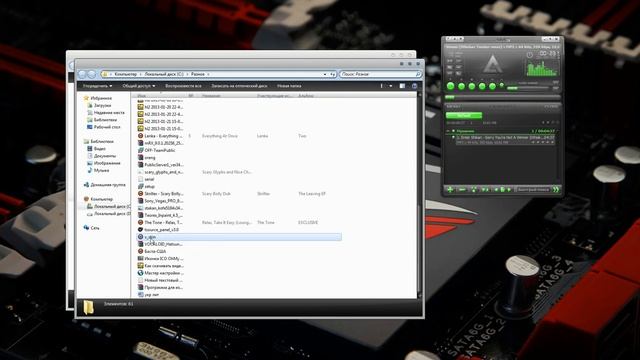The image size is (640, 360).
Task: Sort by the Альбом column header
Action: [x=306, y=96]
